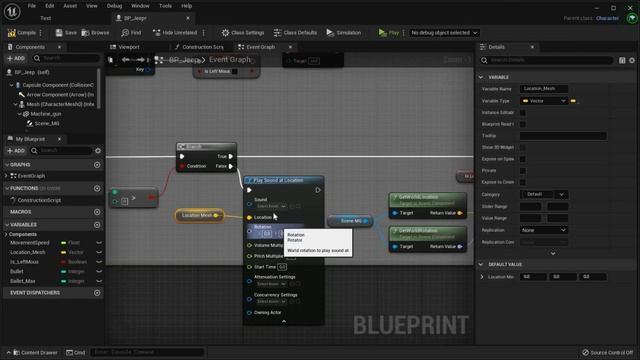
Task: Save the blueprint asset
Action: tap(66, 33)
